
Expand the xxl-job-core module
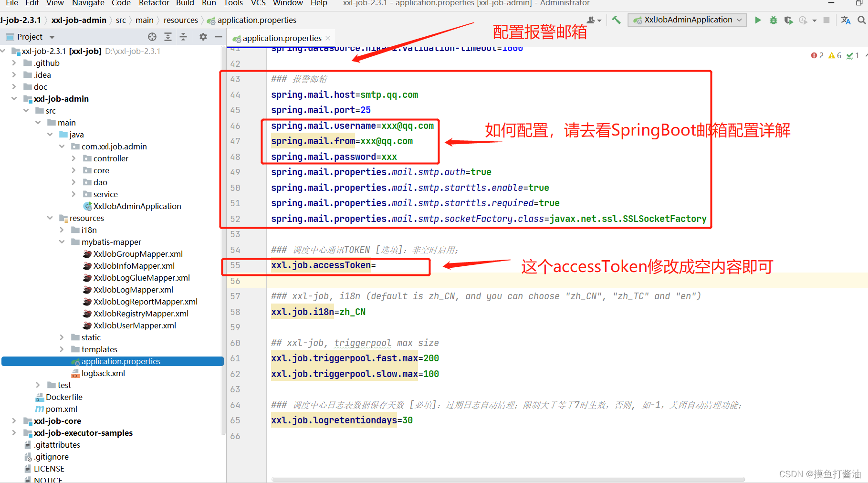[14, 421]
